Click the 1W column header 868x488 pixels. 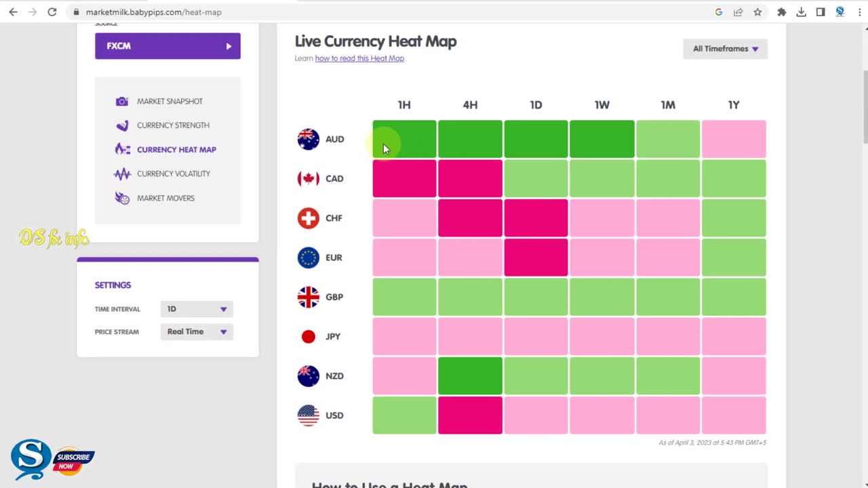(602, 105)
